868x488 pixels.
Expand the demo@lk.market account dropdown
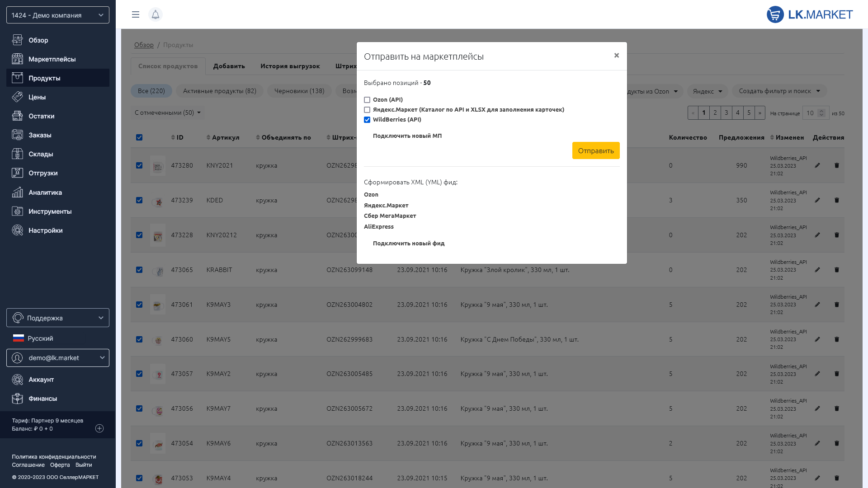58,358
